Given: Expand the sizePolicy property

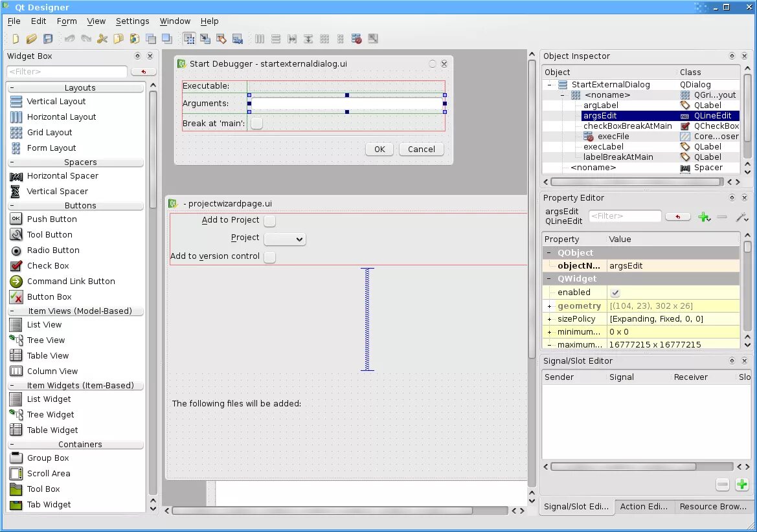Looking at the screenshot, I should pos(549,319).
